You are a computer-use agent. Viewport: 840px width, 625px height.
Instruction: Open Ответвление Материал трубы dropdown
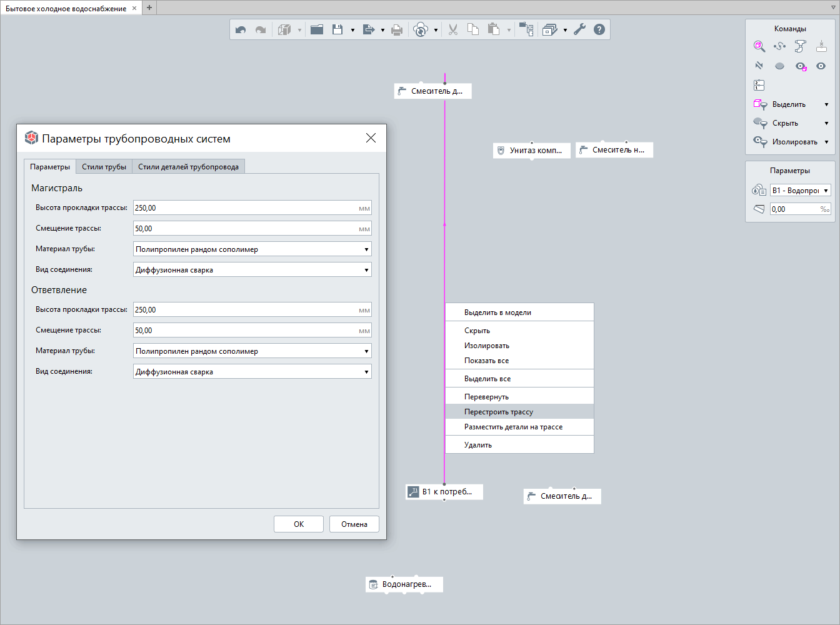[x=252, y=351]
